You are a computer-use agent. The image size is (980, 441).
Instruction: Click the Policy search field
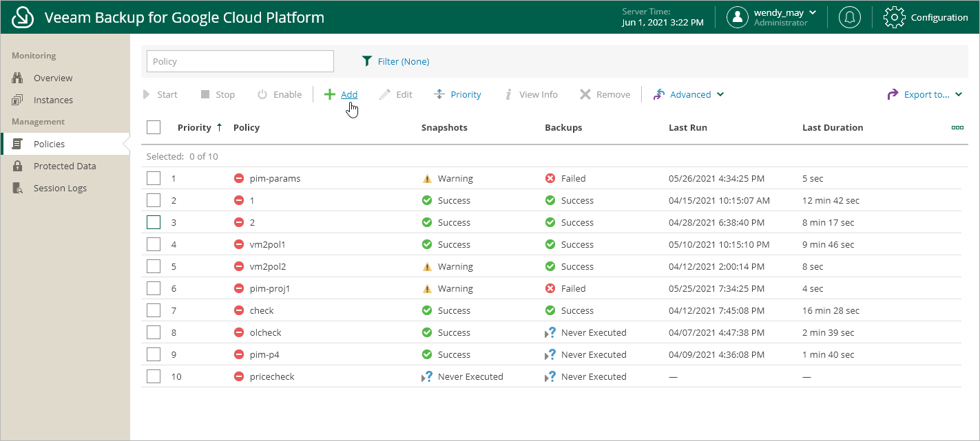(x=240, y=61)
